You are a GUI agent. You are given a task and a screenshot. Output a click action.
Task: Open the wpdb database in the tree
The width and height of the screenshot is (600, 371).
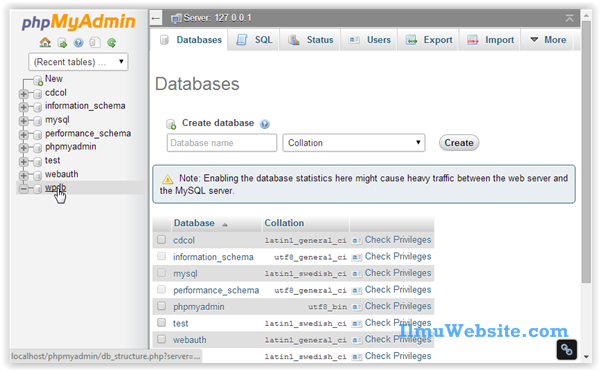coord(55,188)
